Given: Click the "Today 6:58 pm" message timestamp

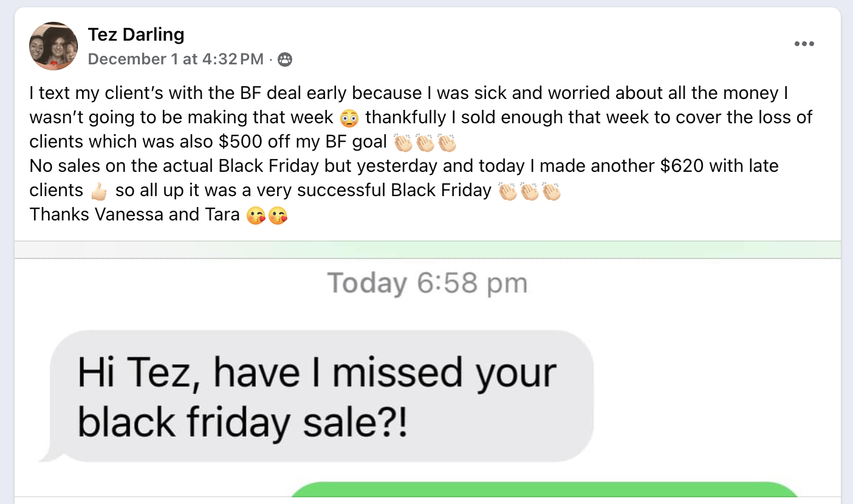Looking at the screenshot, I should tap(427, 284).
